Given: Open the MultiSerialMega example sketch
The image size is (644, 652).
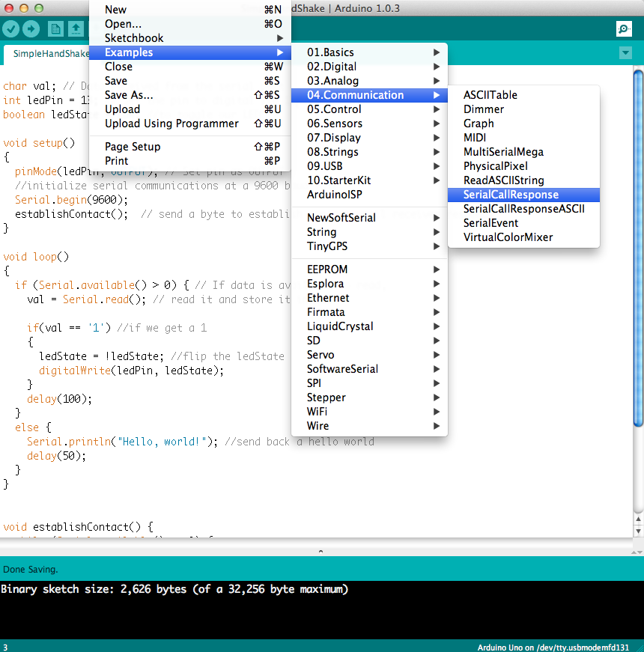Looking at the screenshot, I should pos(523,152).
